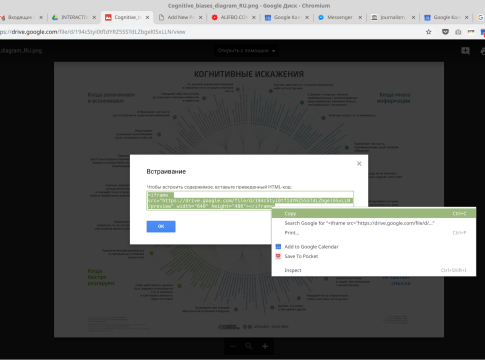The width and height of the screenshot is (485, 360).
Task: Click the Pocket extension icon
Action: click(445, 32)
